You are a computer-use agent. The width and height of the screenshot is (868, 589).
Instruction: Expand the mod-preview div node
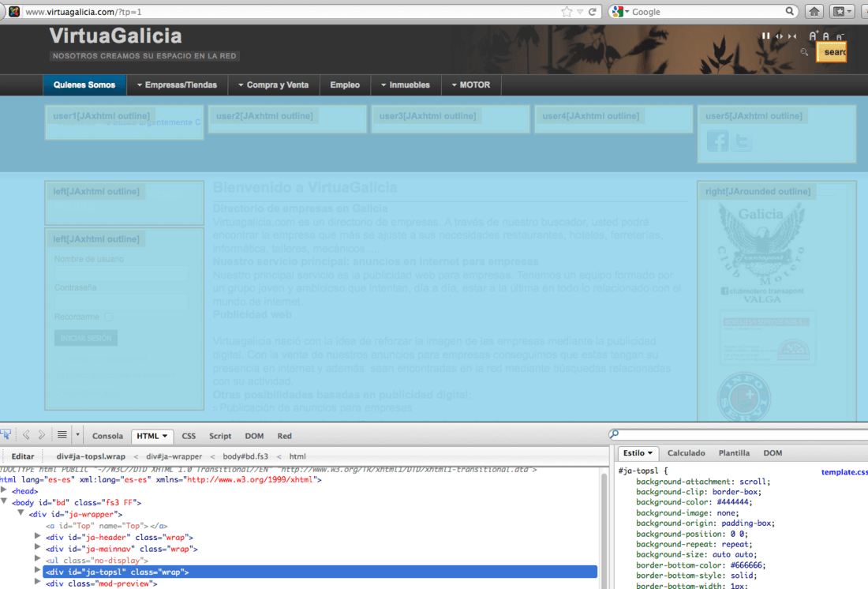[38, 583]
